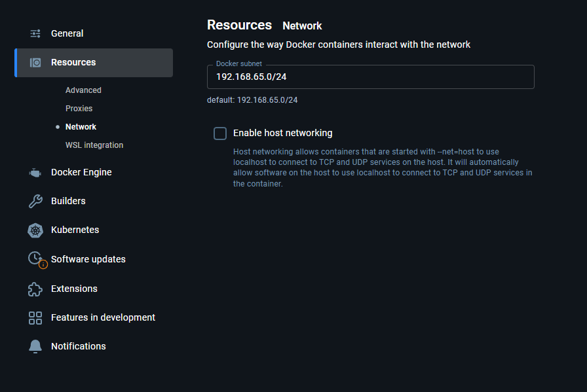Select the Network sub-section
This screenshot has width=587, height=392.
(x=81, y=127)
